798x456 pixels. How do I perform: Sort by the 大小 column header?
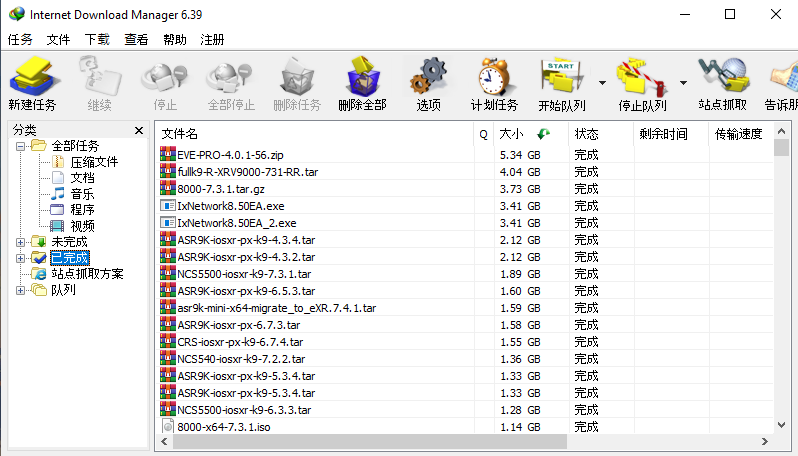[511, 134]
